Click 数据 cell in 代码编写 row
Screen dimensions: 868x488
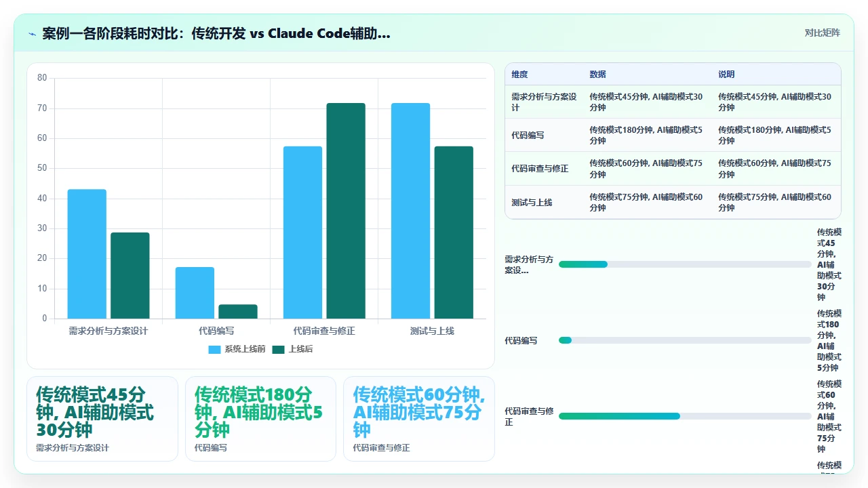(x=646, y=136)
